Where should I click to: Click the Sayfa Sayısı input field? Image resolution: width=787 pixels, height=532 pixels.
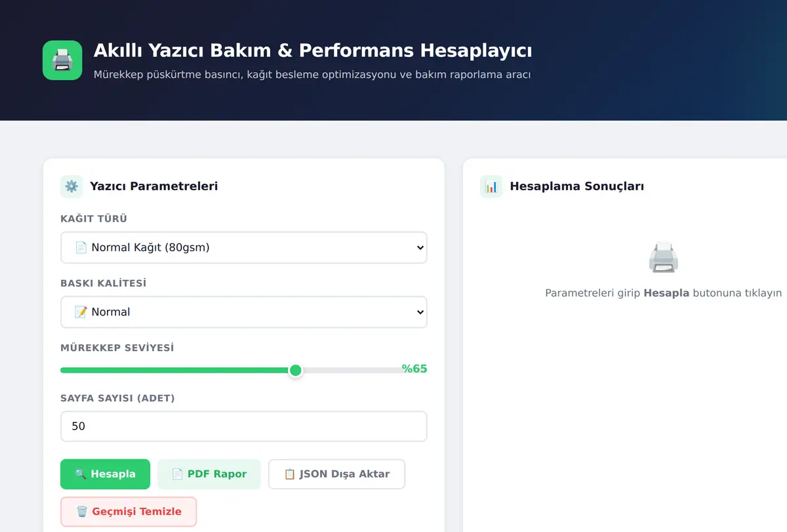(244, 426)
